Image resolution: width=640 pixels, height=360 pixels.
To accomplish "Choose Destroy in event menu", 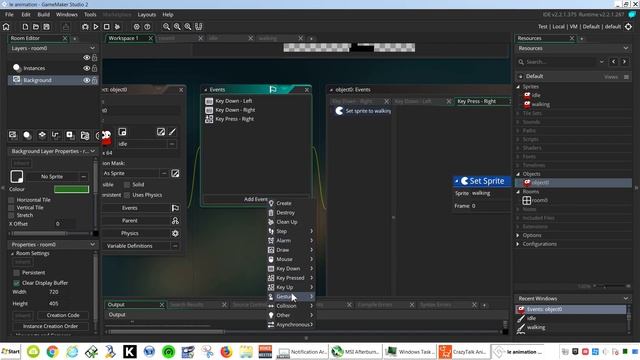I will (291, 212).
